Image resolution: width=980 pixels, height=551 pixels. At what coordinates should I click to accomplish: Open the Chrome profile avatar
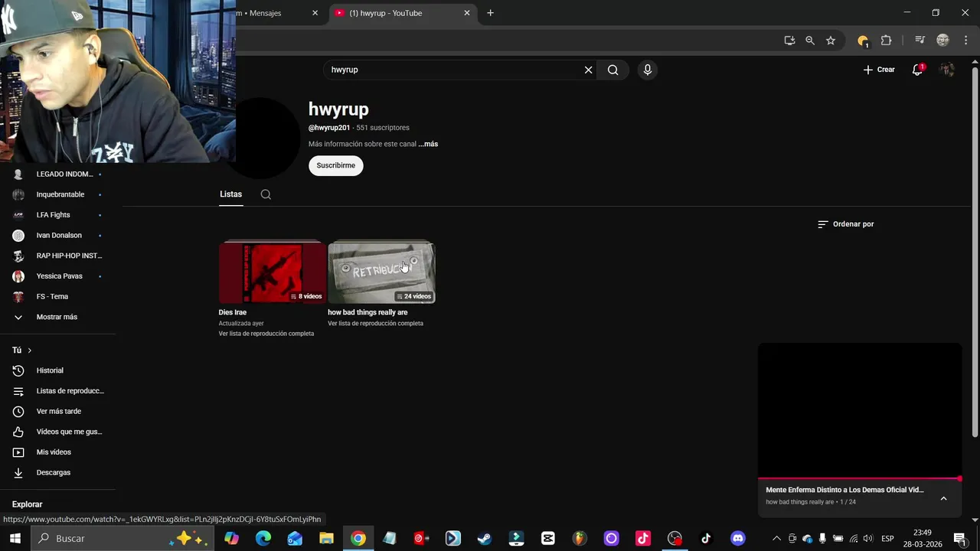pyautogui.click(x=943, y=41)
